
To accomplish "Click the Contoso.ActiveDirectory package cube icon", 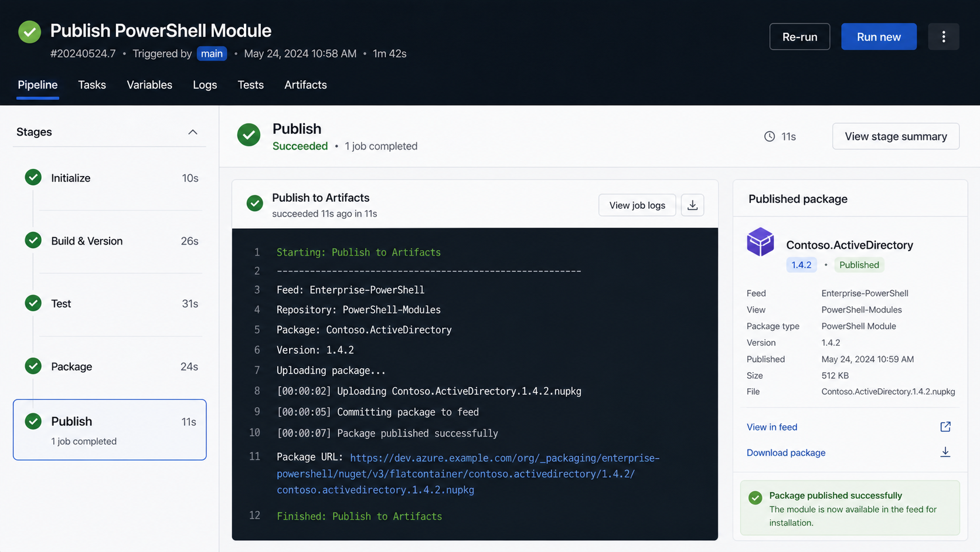I will (x=760, y=242).
